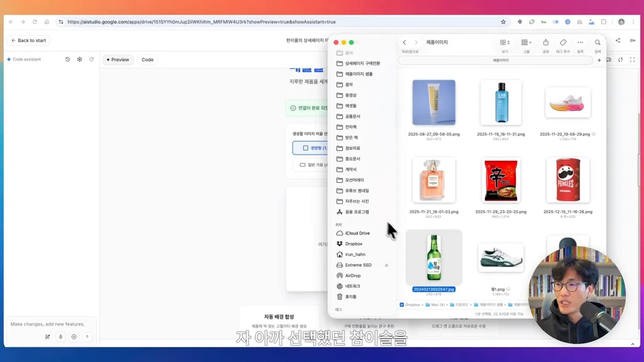
Task: Open the Finder search magnifier
Action: (x=598, y=43)
